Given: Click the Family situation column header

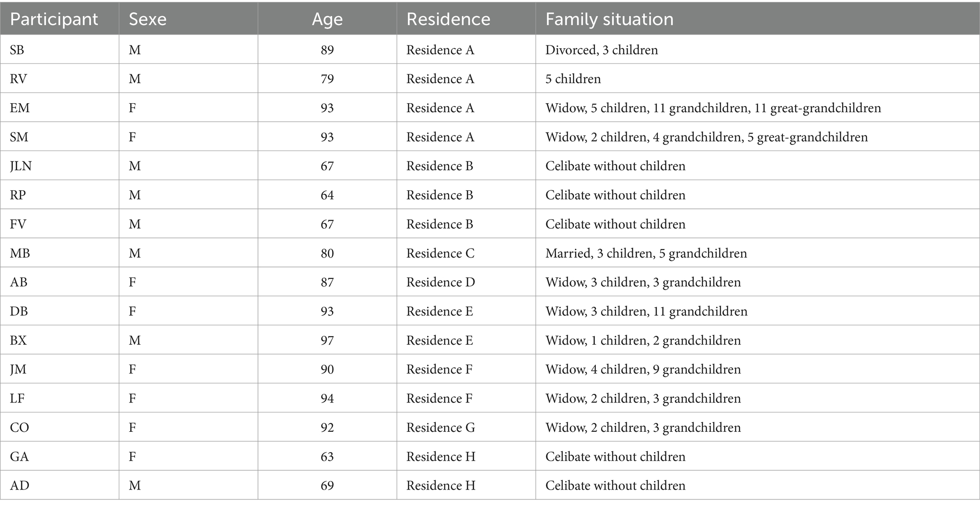Looking at the screenshot, I should click(609, 19).
